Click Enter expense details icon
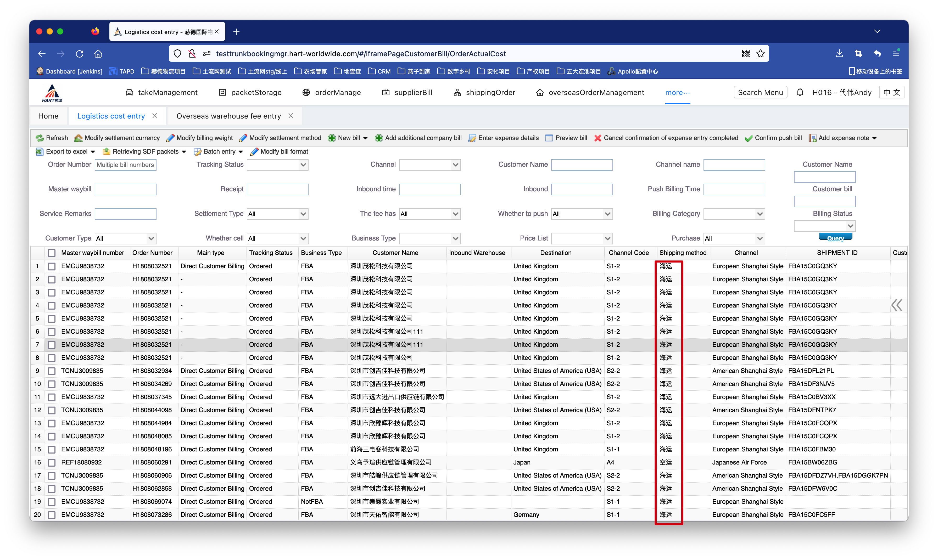Screen dimensions: 938x560 pos(472,138)
